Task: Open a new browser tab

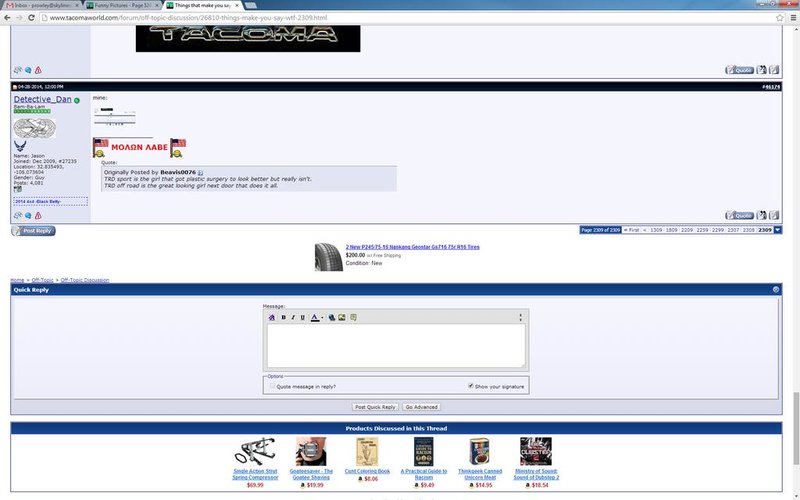Action: pos(251,5)
